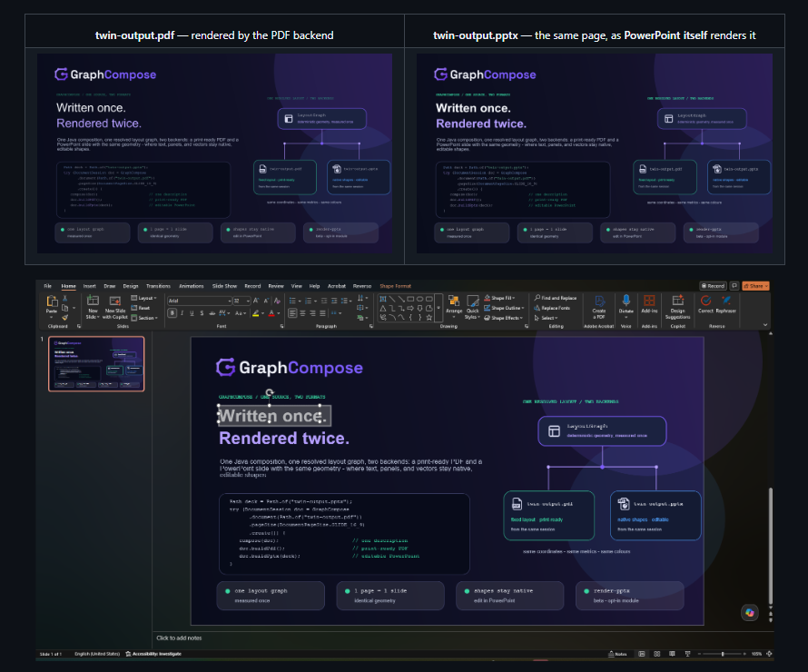Open the File menu
The width and height of the screenshot is (808, 672).
click(48, 286)
